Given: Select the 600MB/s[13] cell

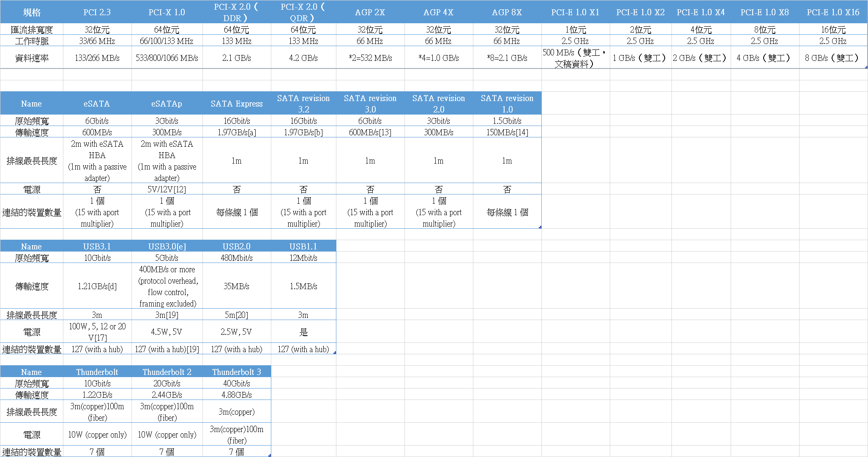Looking at the screenshot, I should [x=370, y=132].
